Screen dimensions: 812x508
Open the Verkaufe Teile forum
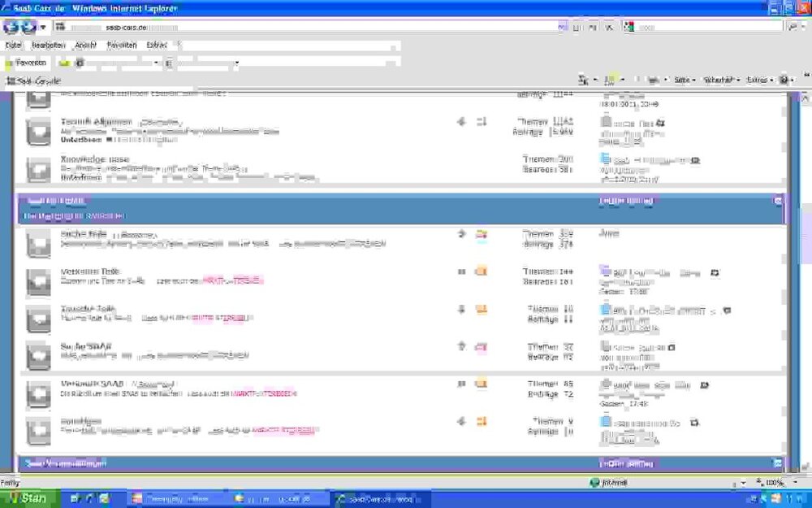(89, 271)
